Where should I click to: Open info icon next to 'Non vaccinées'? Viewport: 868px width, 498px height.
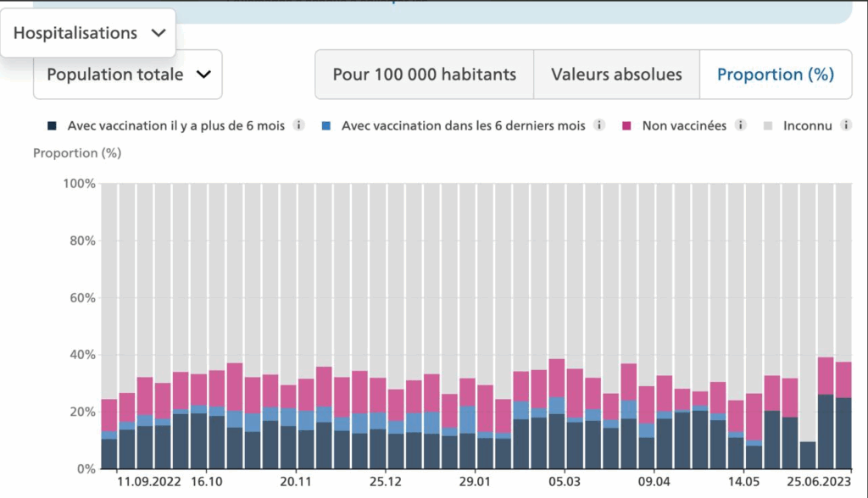[740, 125]
